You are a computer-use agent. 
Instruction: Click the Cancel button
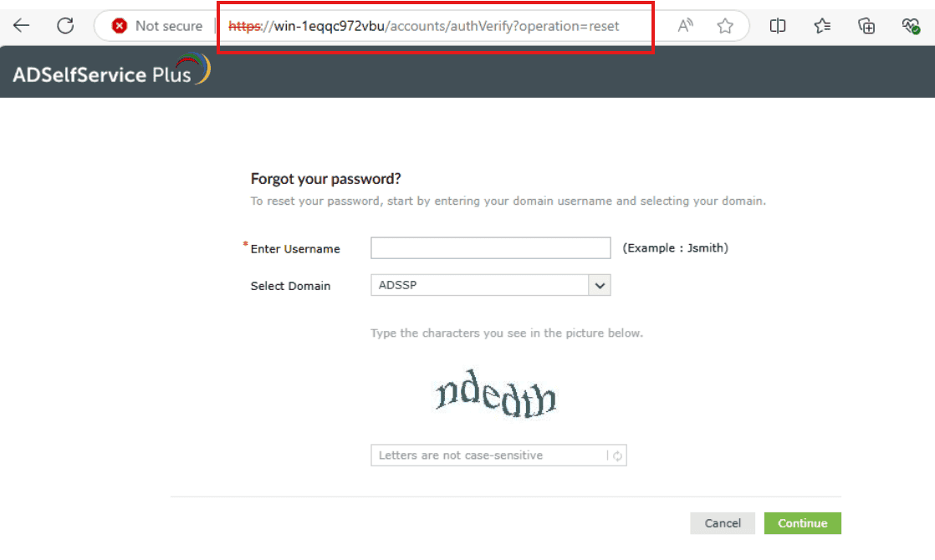[x=723, y=523]
